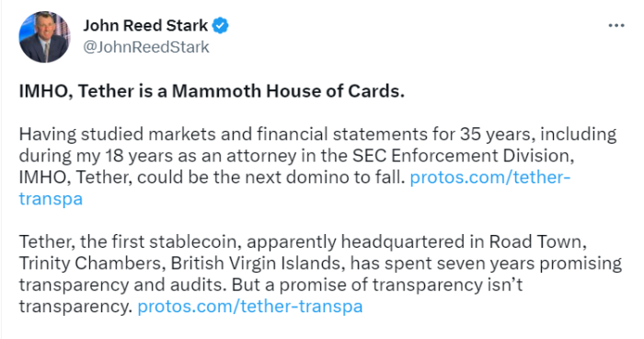Image resolution: width=644 pixels, height=339 pixels.
Task: Click the 'Trinity Chambers' text
Action: (x=92, y=263)
